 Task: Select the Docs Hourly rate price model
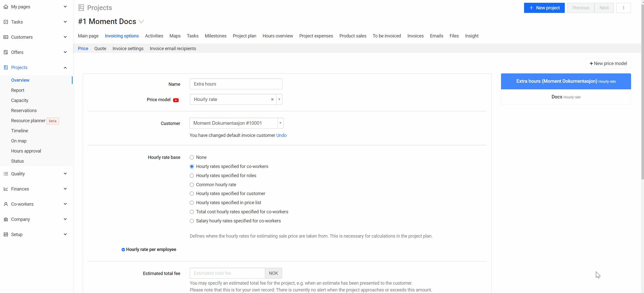pyautogui.click(x=566, y=97)
